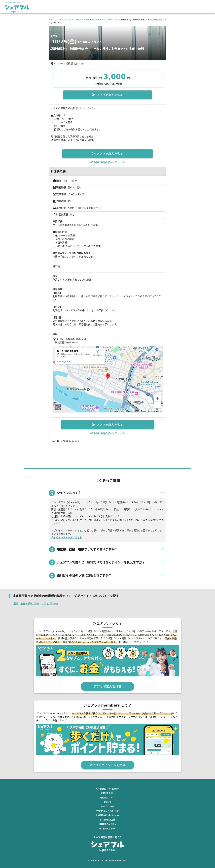Click FamilyMart Naha Bus Terminal map marker
Viewport: 215px width, 868px height.
pos(138,385)
